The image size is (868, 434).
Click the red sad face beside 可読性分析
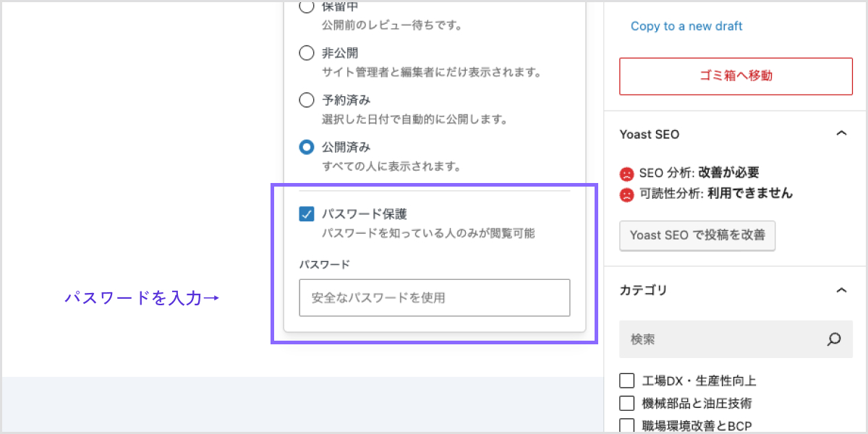[626, 194]
